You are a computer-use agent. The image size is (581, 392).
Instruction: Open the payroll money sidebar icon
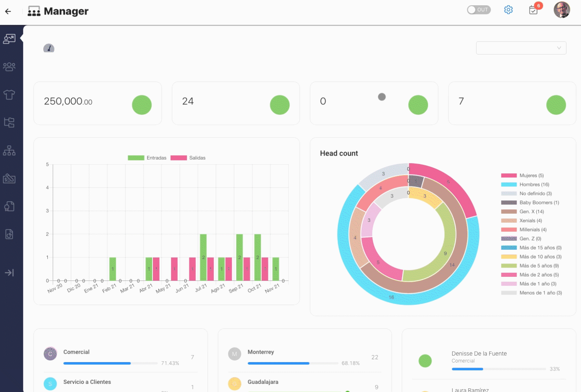(x=9, y=178)
